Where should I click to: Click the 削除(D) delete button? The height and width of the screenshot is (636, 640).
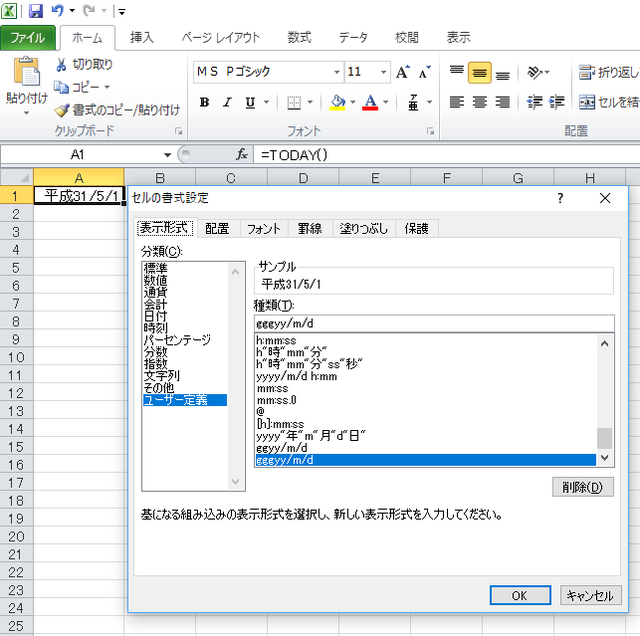tap(582, 487)
